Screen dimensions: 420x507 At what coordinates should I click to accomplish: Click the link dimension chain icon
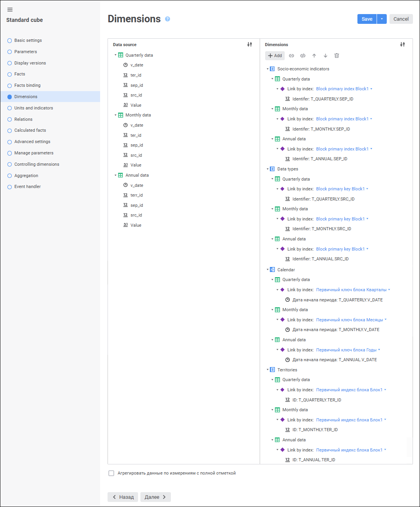click(291, 56)
